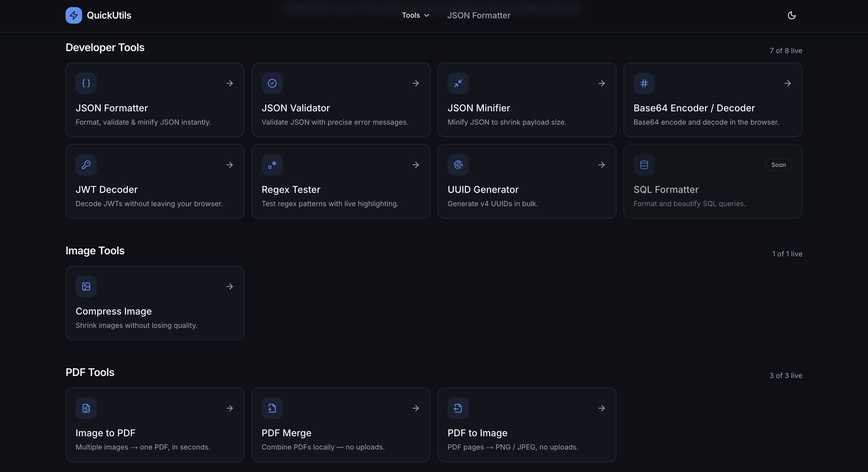Viewport: 868px width, 472px height.
Task: Click 'Format and beautify SQL queries.' text
Action: pyautogui.click(x=689, y=204)
